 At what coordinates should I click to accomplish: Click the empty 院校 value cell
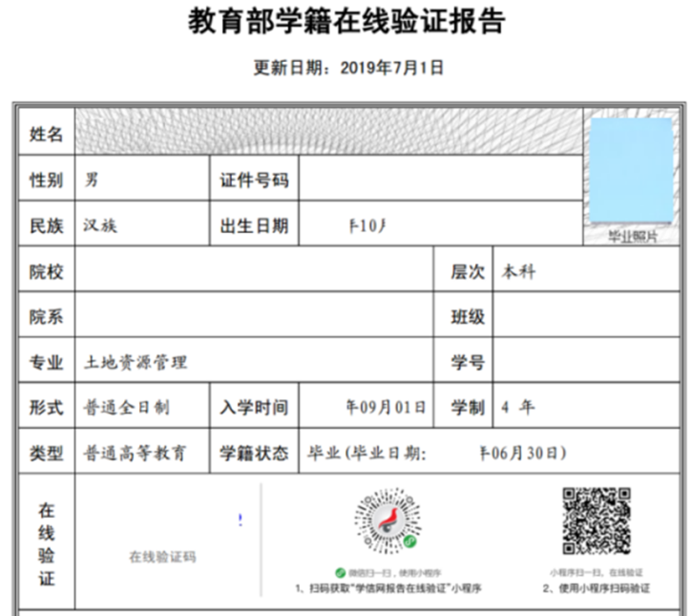coord(255,271)
